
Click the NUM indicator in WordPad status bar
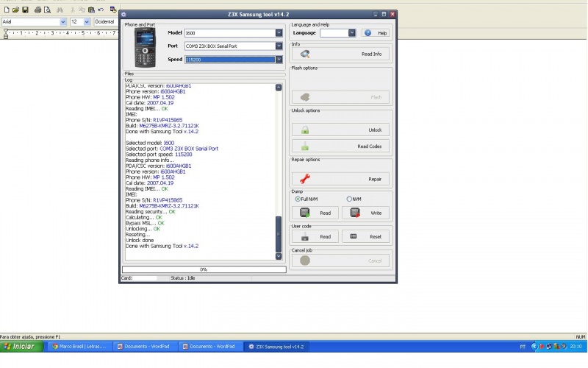point(580,337)
